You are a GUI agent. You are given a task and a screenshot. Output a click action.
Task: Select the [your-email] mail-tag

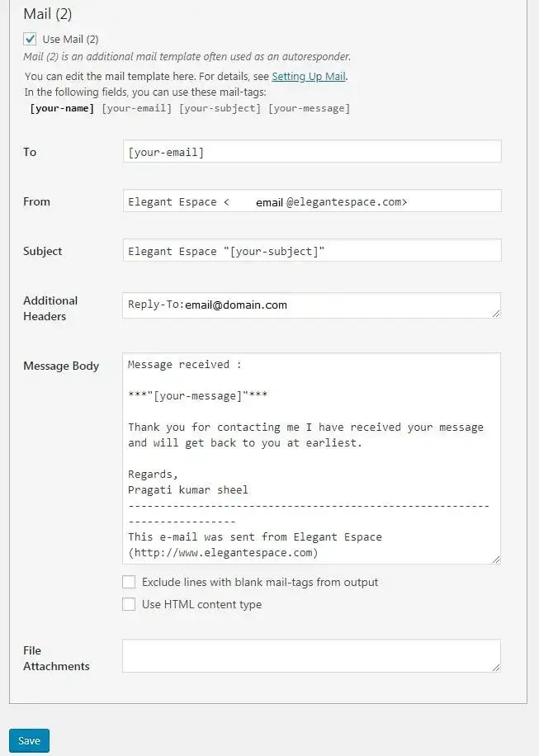click(135, 108)
